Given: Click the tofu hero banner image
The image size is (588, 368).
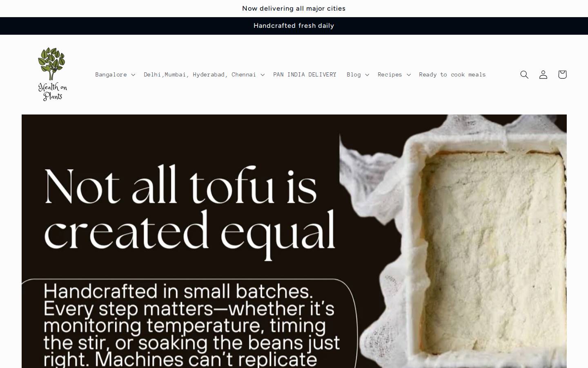Looking at the screenshot, I should 294,241.
